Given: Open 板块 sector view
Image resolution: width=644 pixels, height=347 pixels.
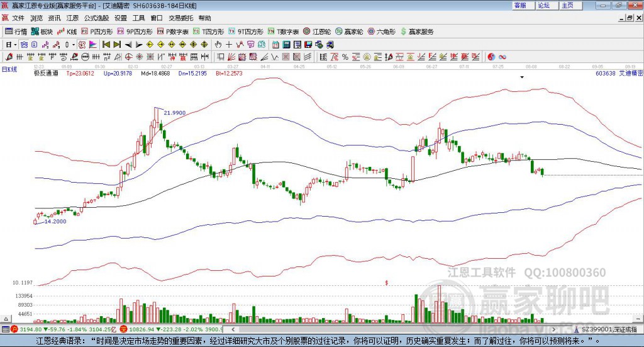Looking at the screenshot, I should [x=42, y=31].
